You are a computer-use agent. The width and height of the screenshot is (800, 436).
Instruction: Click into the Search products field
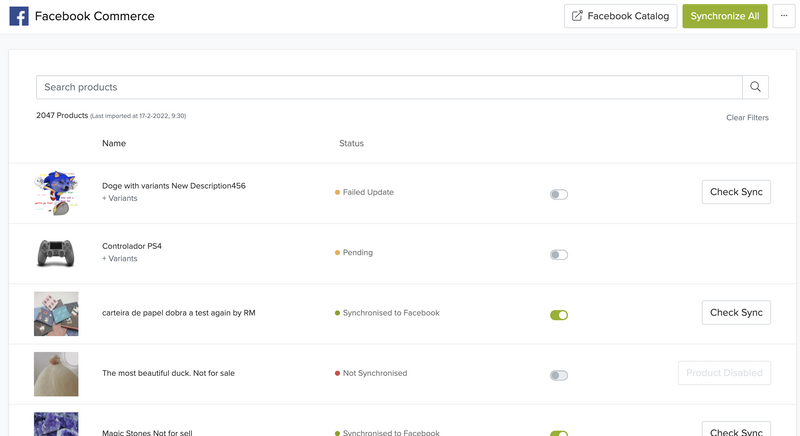click(x=388, y=87)
